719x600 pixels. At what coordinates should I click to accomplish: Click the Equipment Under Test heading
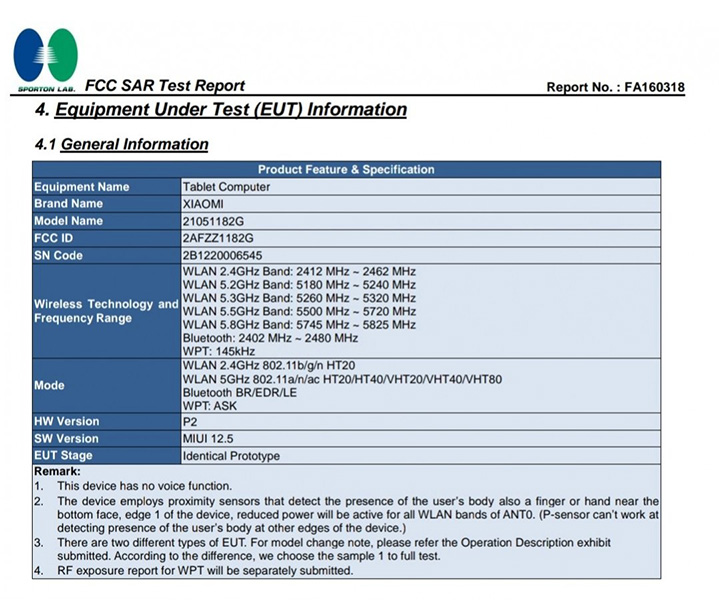tap(221, 110)
